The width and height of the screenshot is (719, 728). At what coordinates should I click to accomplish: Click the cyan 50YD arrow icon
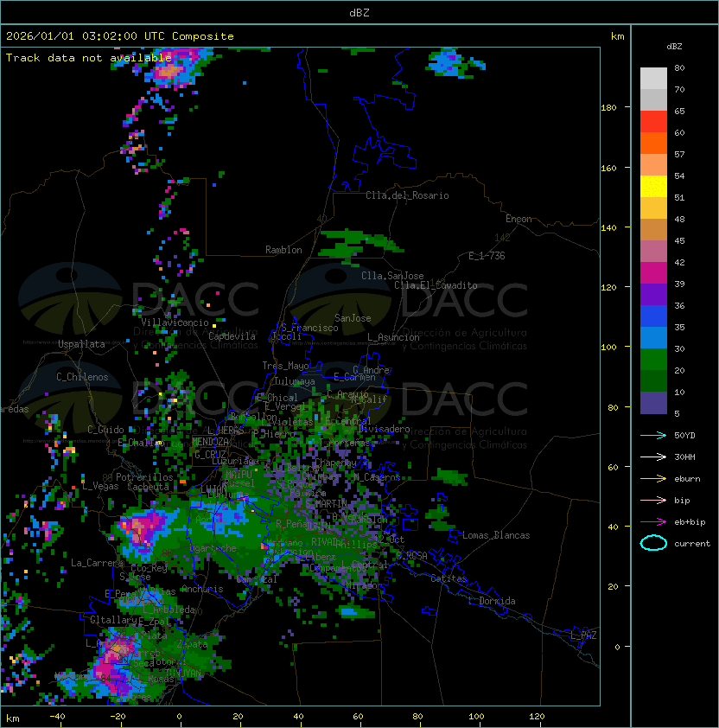653,435
